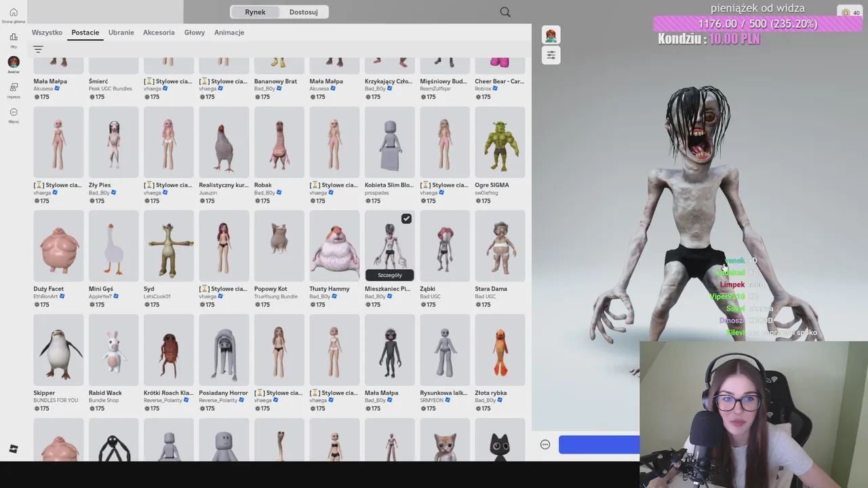Click the Roblox logo at sidebar bottom
The height and width of the screenshot is (488, 868).
(x=14, y=449)
